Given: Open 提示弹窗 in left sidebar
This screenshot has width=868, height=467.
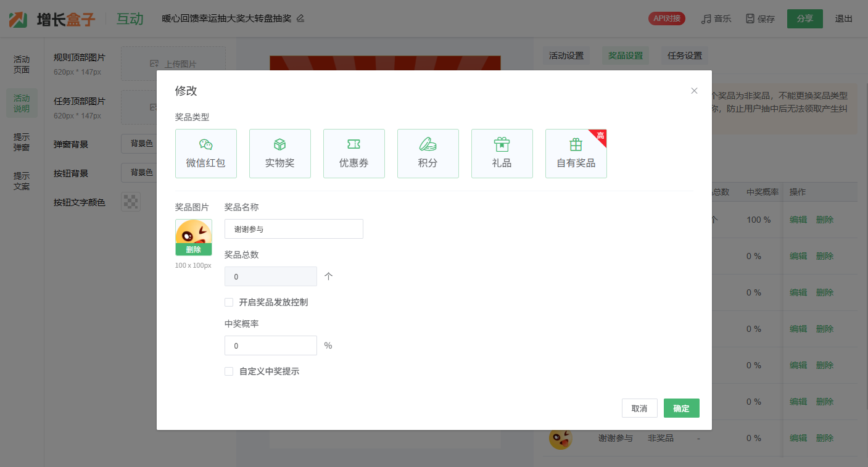Looking at the screenshot, I should click(x=22, y=142).
